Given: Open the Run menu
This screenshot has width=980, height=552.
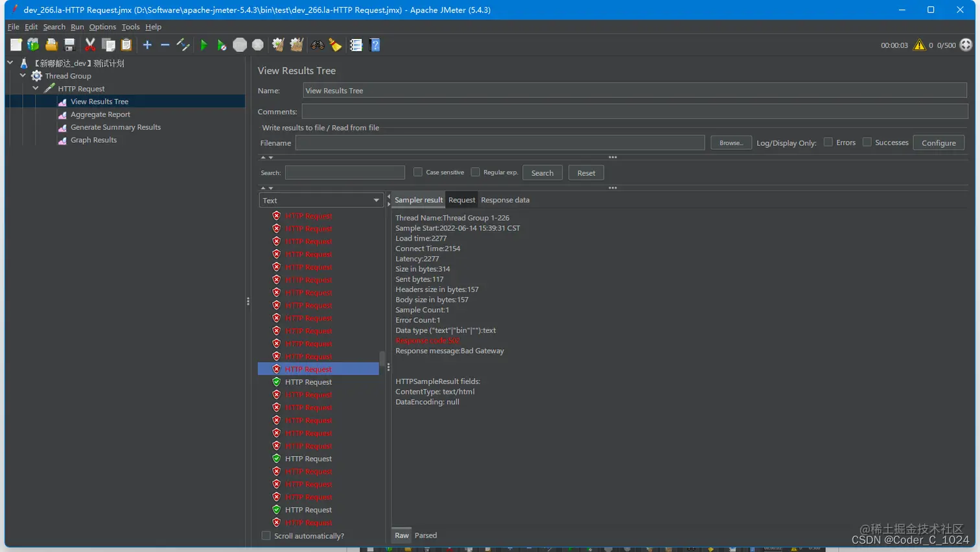Looking at the screenshot, I should [77, 27].
